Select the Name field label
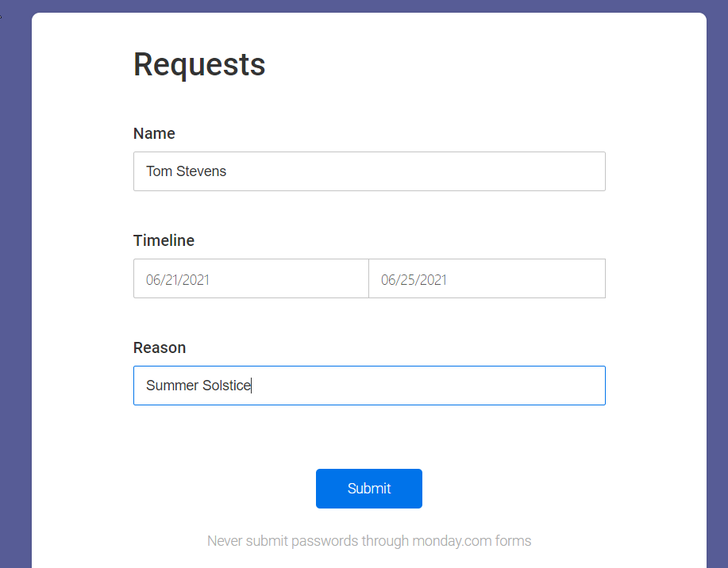The height and width of the screenshot is (568, 728). 154,133
